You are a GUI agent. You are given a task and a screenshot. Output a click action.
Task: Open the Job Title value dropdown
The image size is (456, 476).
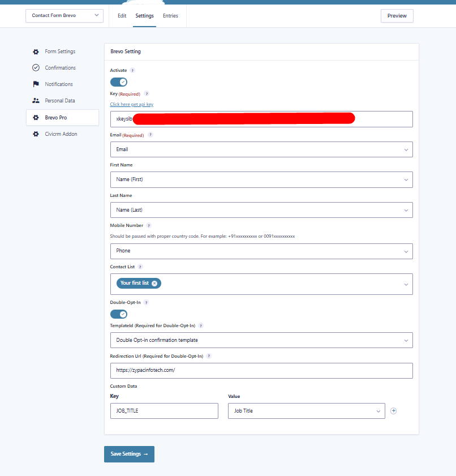pyautogui.click(x=307, y=411)
